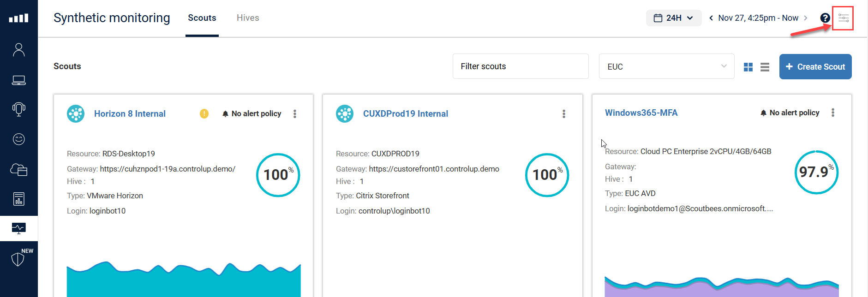Click the 100% availability gauge on CUXDProd19 Internal

click(547, 175)
